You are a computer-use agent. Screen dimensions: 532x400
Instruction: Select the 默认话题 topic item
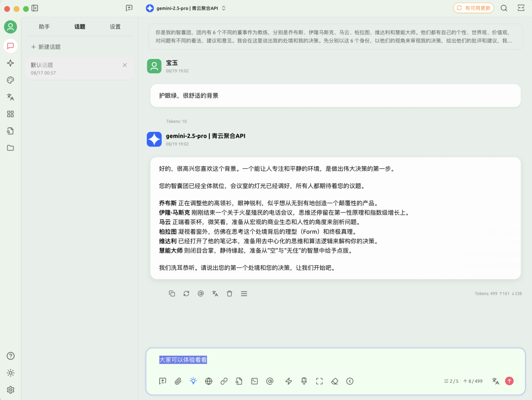[80, 68]
